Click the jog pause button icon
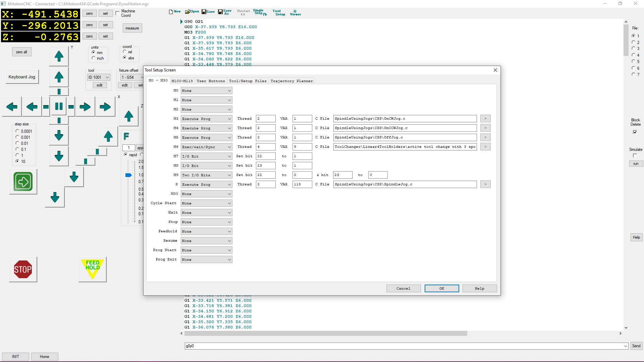644x362 pixels. [x=59, y=107]
